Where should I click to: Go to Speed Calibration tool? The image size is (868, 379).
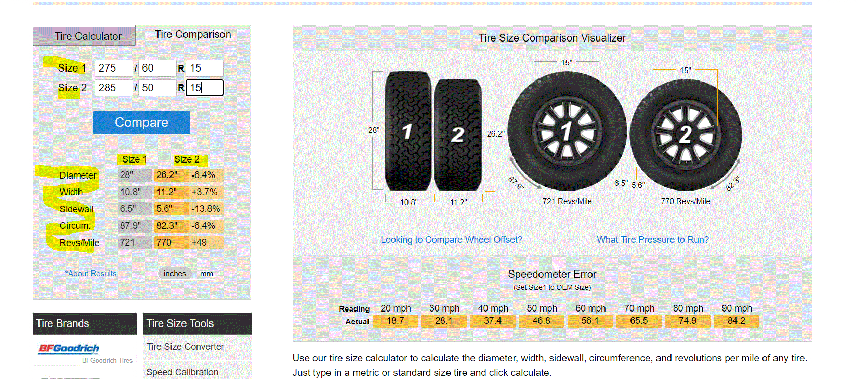(x=182, y=372)
